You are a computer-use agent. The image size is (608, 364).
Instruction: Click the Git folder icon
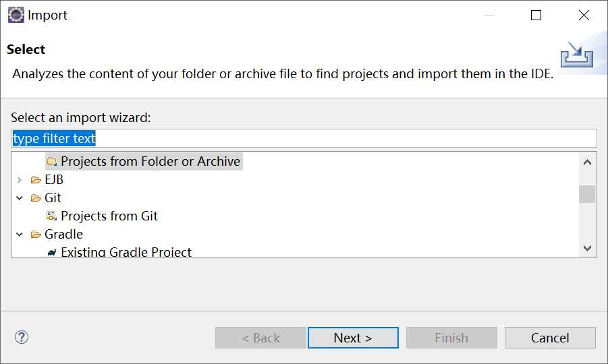click(36, 198)
